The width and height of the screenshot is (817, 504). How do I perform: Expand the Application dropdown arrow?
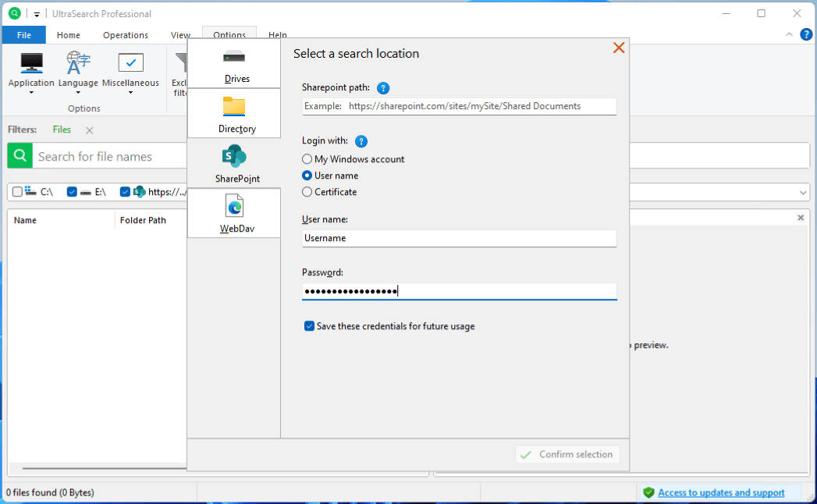click(x=31, y=93)
